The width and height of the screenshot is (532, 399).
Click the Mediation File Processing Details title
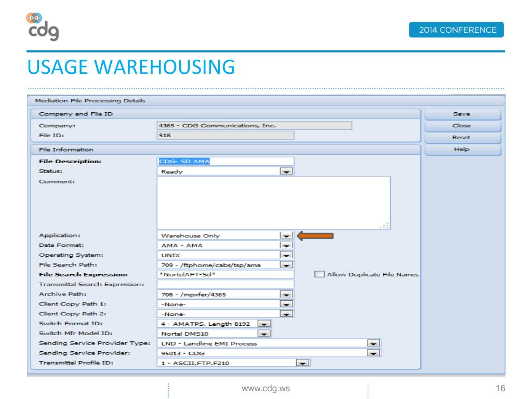[90, 101]
